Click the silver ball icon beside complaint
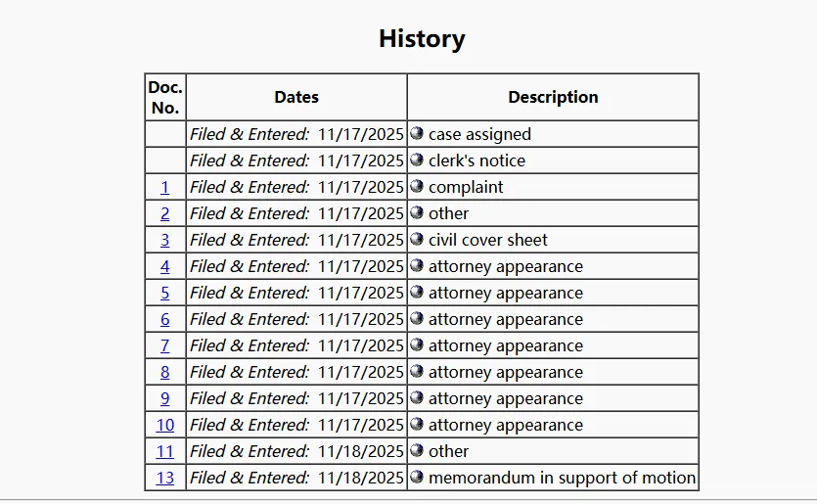This screenshot has height=504, width=817. point(418,186)
